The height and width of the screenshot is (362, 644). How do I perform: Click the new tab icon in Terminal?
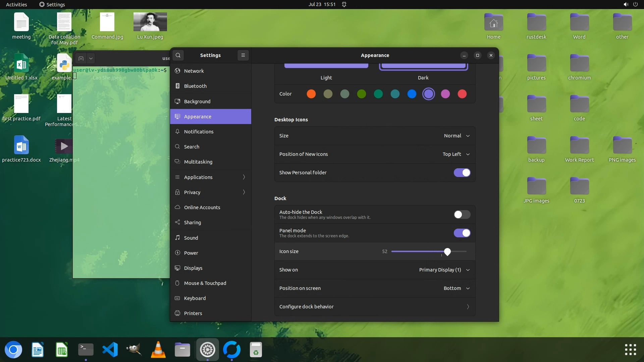click(81, 58)
